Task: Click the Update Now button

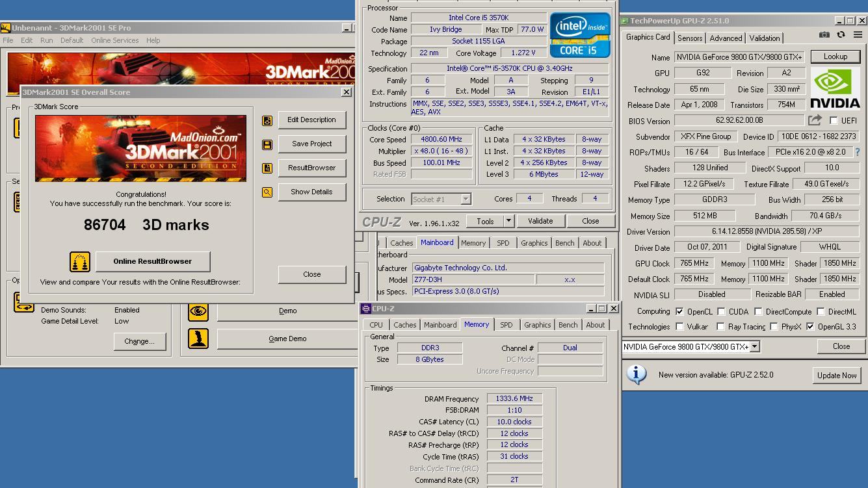Action: pyautogui.click(x=837, y=375)
